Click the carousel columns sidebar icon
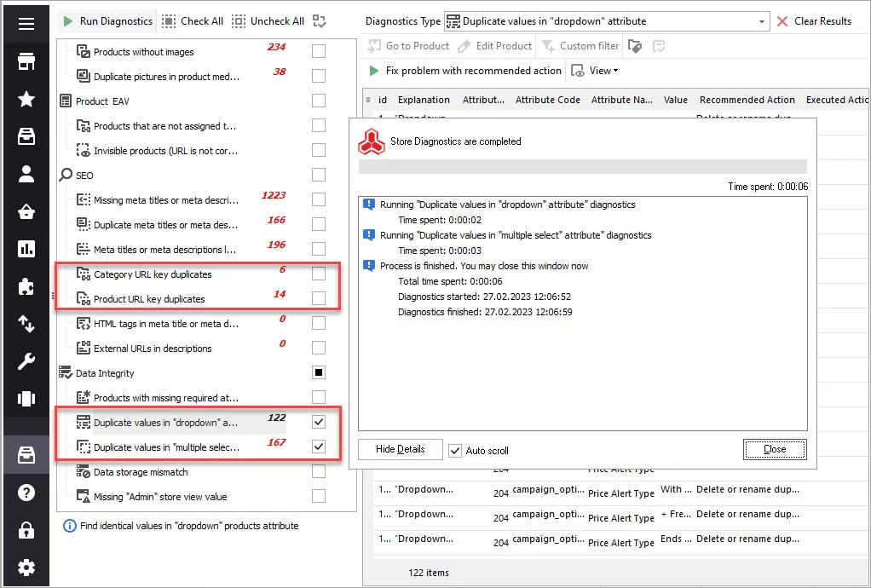 (26, 399)
